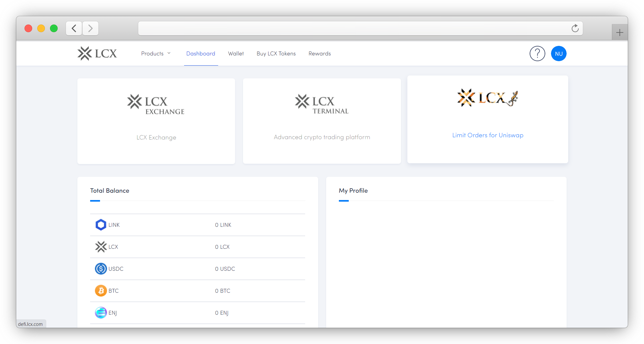Minimize the window with the yellow button

pos(41,28)
